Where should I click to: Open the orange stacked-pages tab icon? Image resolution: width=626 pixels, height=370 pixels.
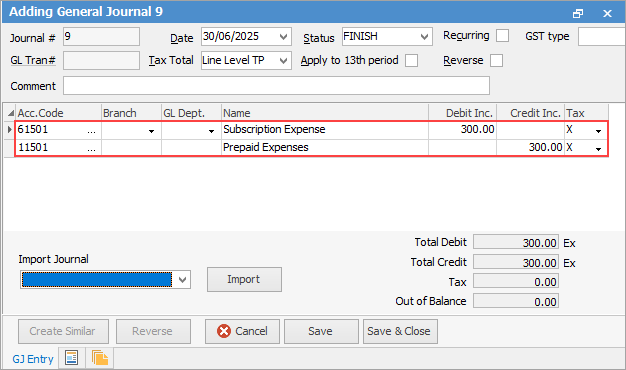(100, 358)
